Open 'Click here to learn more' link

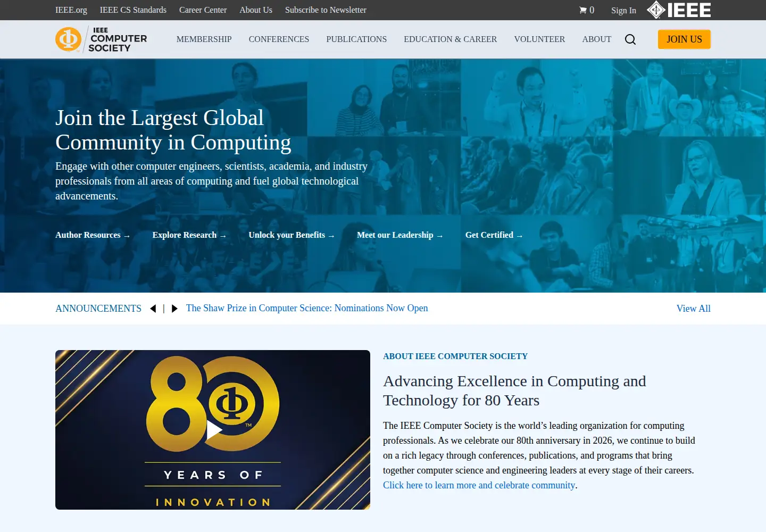point(479,485)
